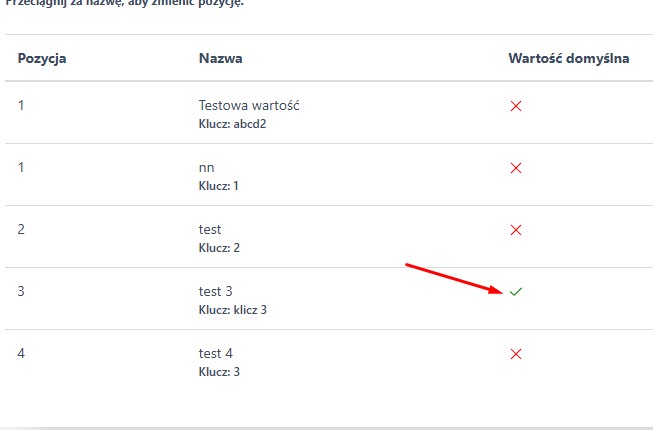Click the green checkmark for test 3
The height and width of the screenshot is (430, 653).
[516, 292]
